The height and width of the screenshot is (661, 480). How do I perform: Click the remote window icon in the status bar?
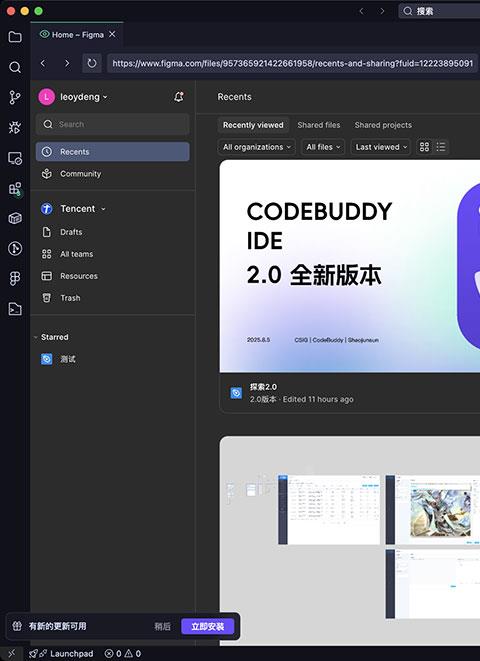(x=11, y=653)
